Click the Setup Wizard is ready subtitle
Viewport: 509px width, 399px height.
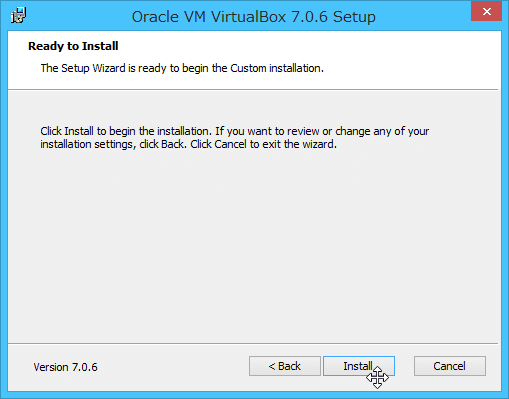[x=182, y=68]
